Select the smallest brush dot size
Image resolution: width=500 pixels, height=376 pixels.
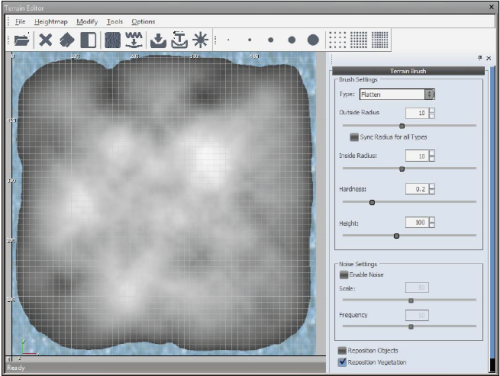(x=228, y=40)
